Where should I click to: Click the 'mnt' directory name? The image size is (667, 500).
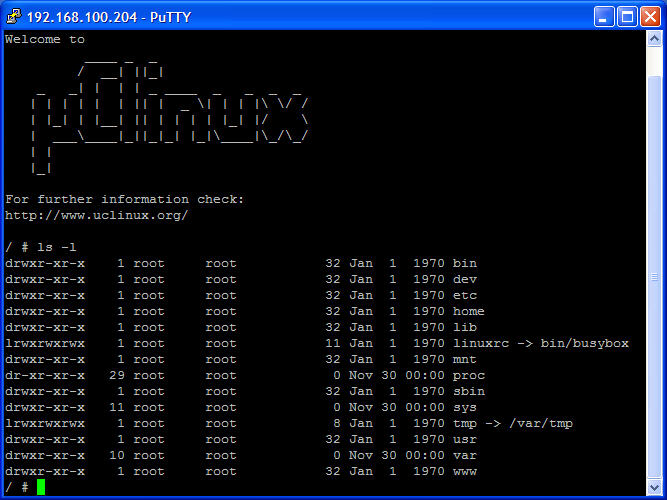(465, 360)
